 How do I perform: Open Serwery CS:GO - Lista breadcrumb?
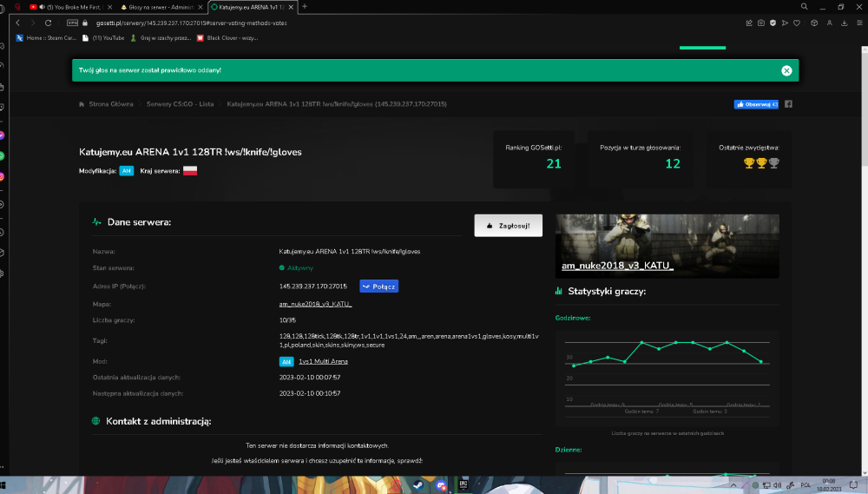tap(180, 104)
